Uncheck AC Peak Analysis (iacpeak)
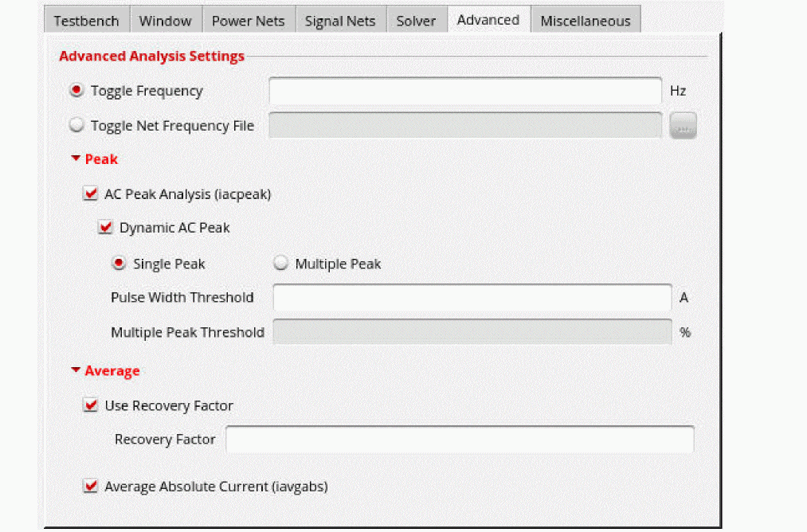 coord(90,194)
